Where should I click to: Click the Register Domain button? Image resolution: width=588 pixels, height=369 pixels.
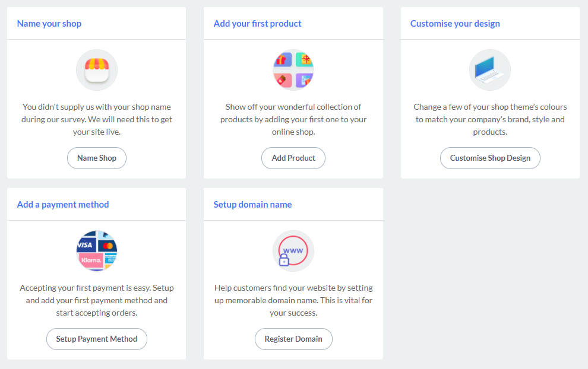click(x=293, y=339)
